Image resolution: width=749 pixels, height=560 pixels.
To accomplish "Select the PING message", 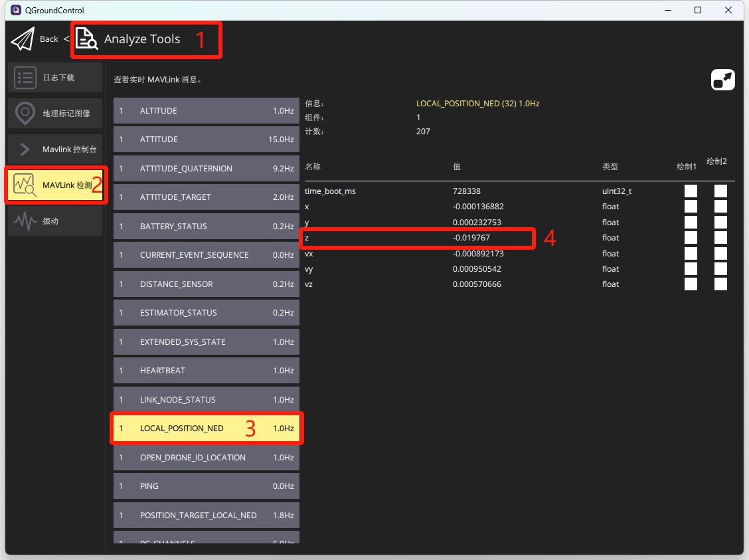I will coord(207,486).
